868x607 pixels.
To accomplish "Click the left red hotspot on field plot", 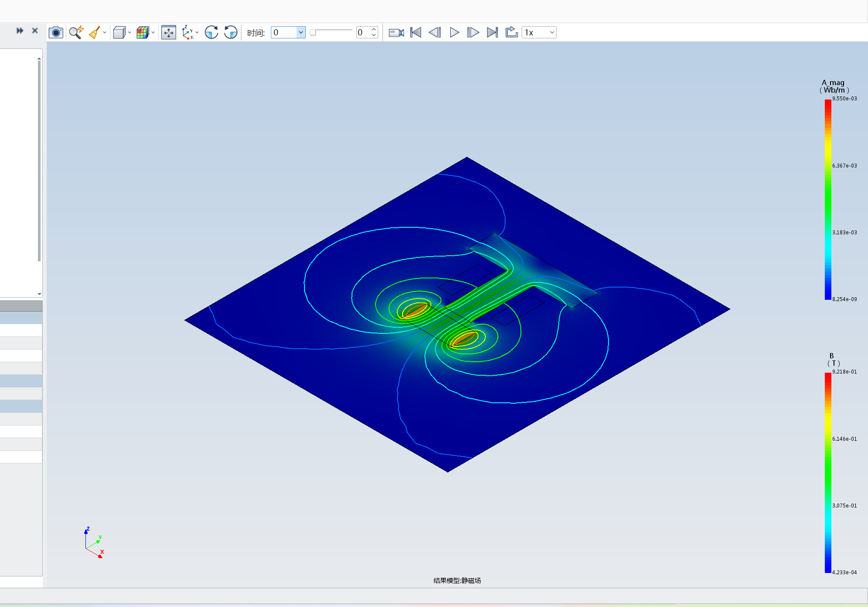I will 415,310.
